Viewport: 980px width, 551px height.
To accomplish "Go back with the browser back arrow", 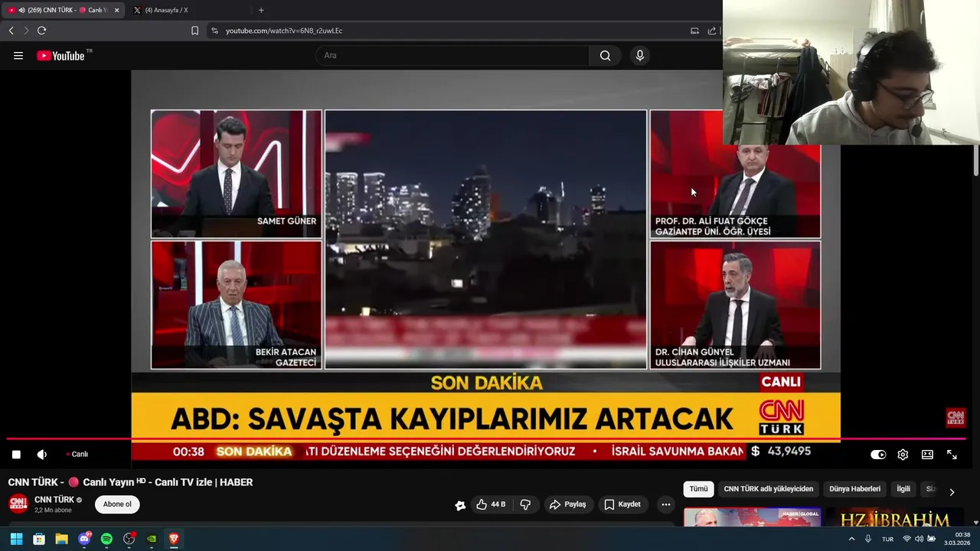I will pyautogui.click(x=11, y=31).
